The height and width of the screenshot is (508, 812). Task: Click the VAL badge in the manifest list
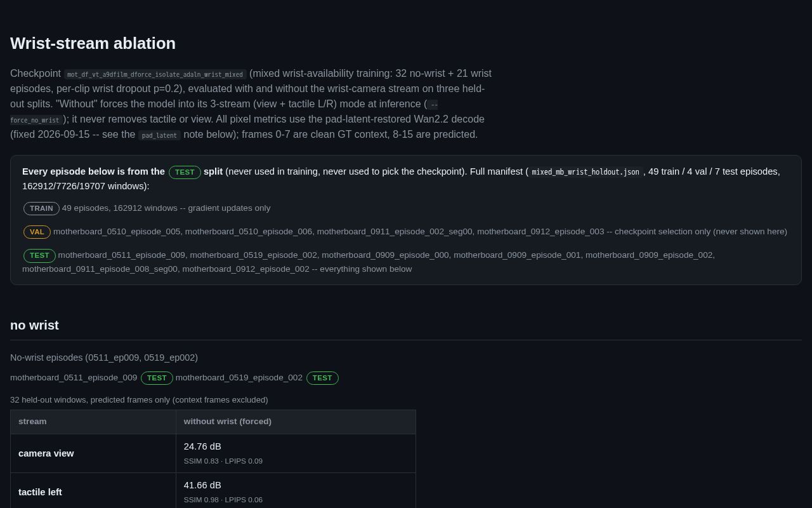coord(37,232)
